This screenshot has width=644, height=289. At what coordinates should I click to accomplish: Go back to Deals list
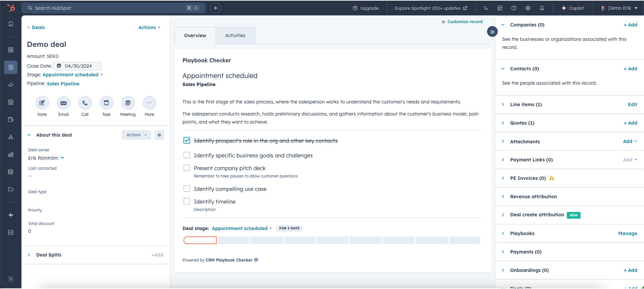coord(36,27)
